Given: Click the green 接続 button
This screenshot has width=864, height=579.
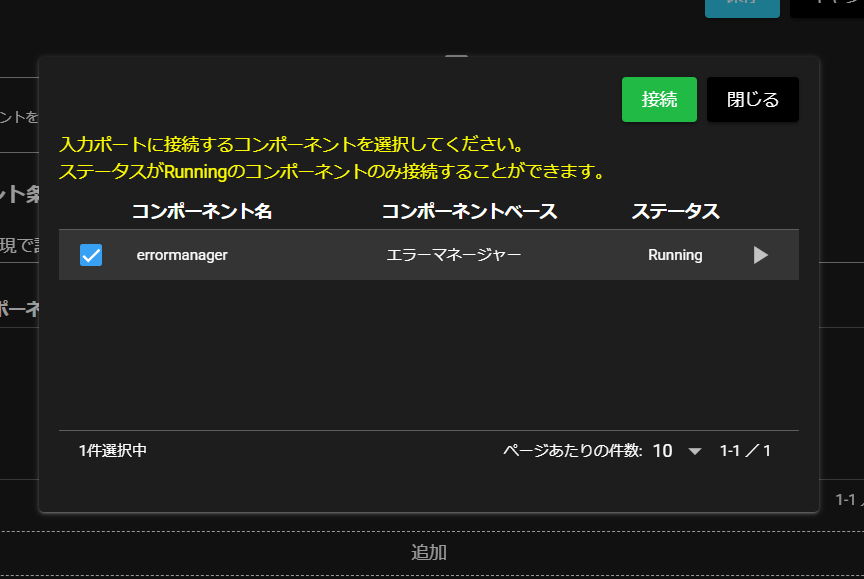Looking at the screenshot, I should coord(659,100).
